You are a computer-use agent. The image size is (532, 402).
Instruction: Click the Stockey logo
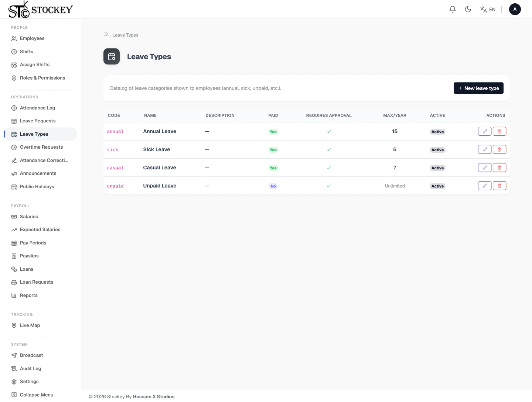click(x=41, y=9)
